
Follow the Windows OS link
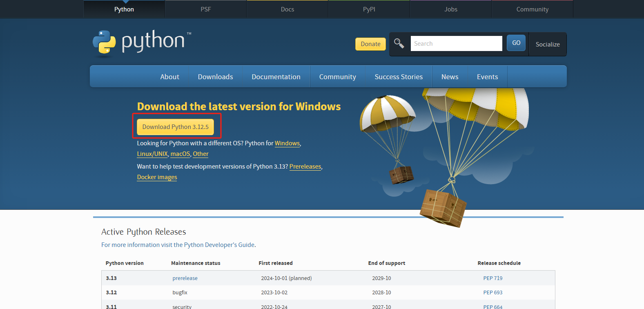tap(287, 143)
